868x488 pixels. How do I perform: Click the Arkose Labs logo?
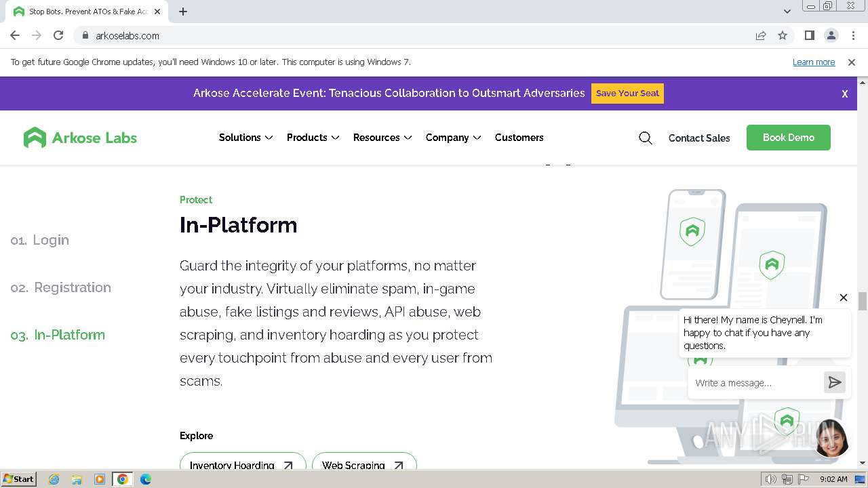pyautogui.click(x=80, y=138)
